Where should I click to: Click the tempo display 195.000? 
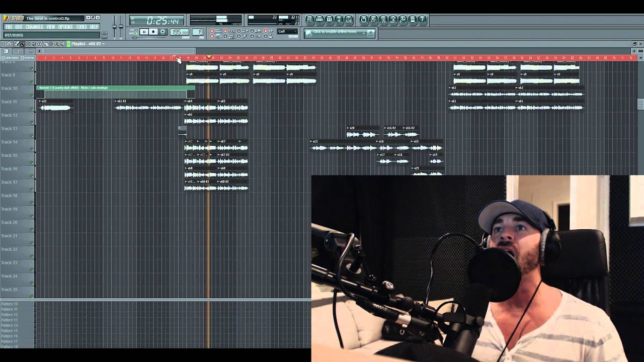[x=179, y=32]
